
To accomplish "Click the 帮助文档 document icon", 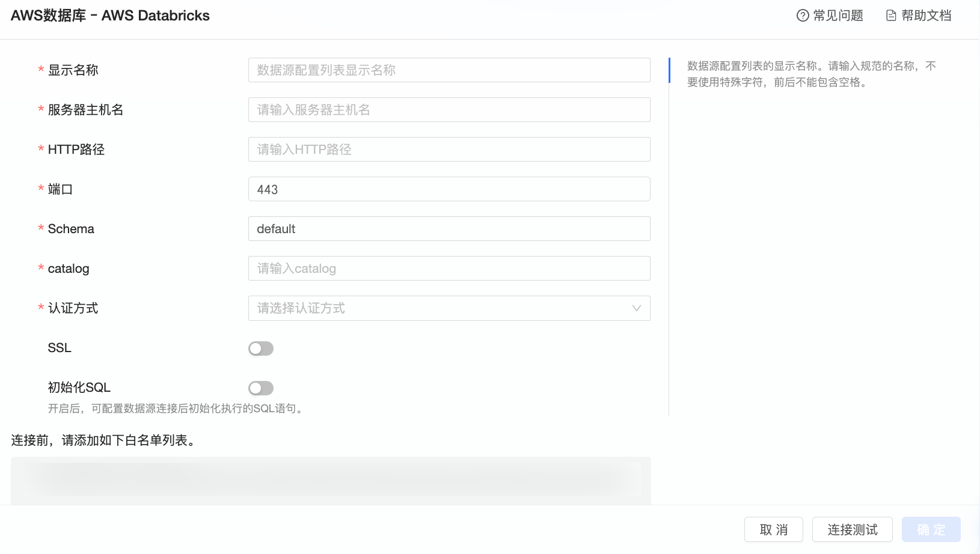I will (x=891, y=16).
